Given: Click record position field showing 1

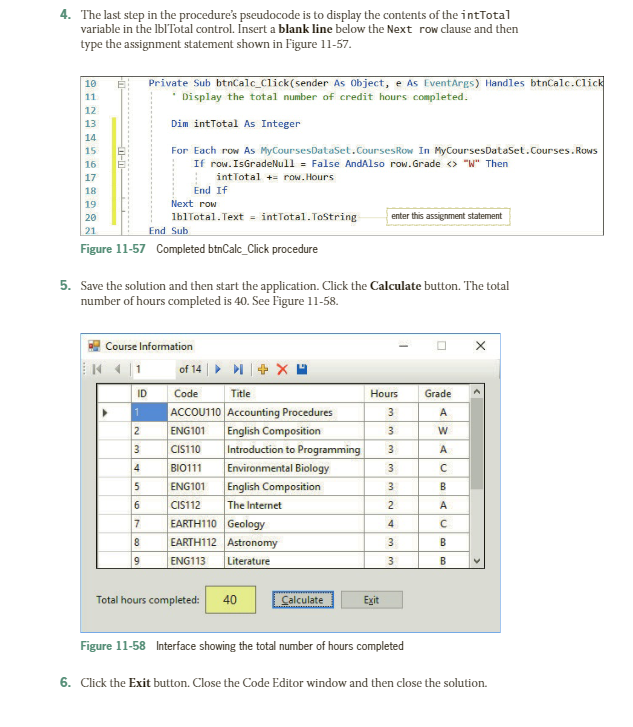Looking at the screenshot, I should click(x=153, y=370).
